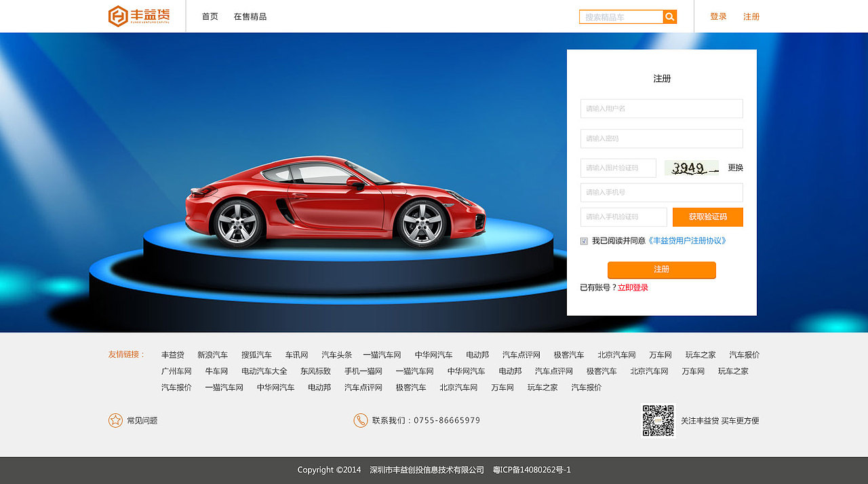Click 登录 at the top right
The height and width of the screenshot is (484, 868).
pyautogui.click(x=717, y=16)
